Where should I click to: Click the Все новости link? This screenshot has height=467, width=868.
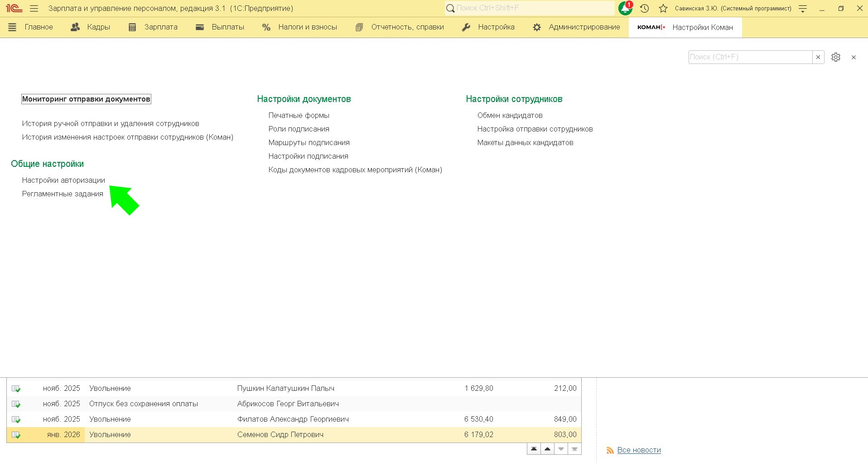(639, 450)
